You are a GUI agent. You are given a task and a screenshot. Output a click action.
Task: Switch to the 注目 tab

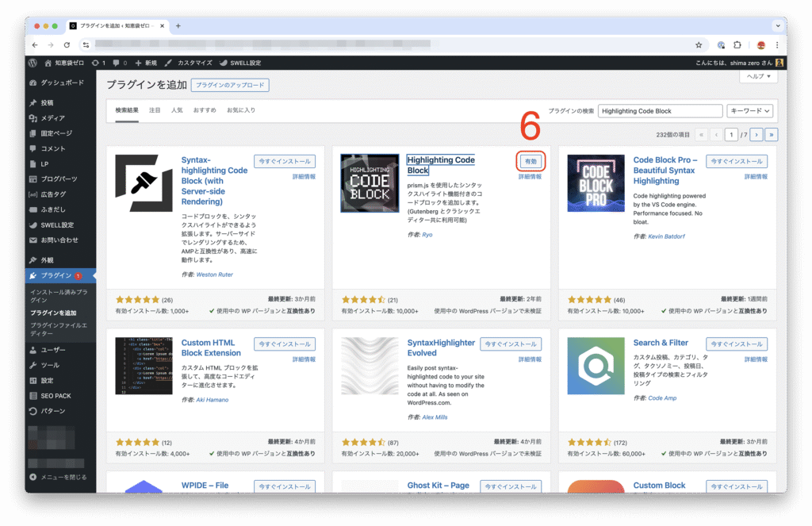point(155,110)
